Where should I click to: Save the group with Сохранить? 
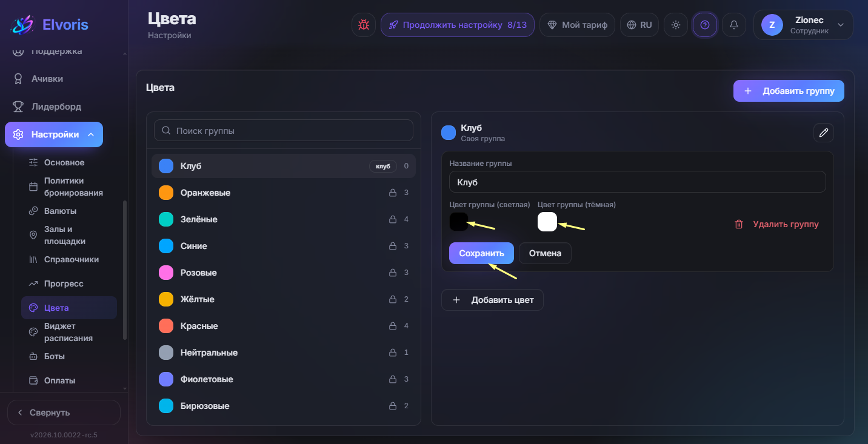pyautogui.click(x=481, y=253)
